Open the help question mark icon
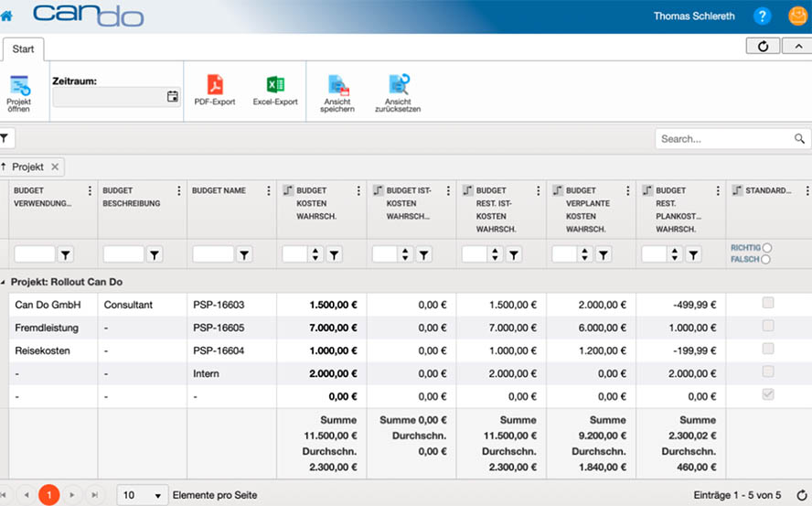812x506 pixels. point(762,16)
